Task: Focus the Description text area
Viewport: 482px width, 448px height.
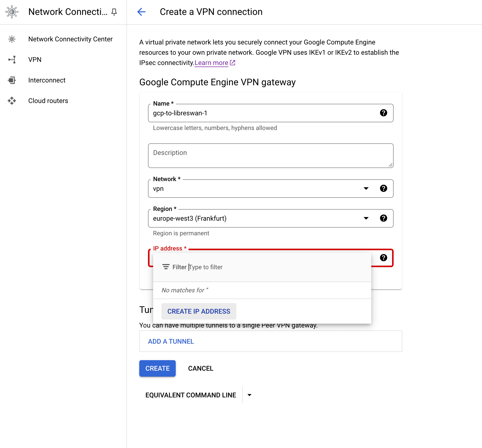Action: point(270,156)
